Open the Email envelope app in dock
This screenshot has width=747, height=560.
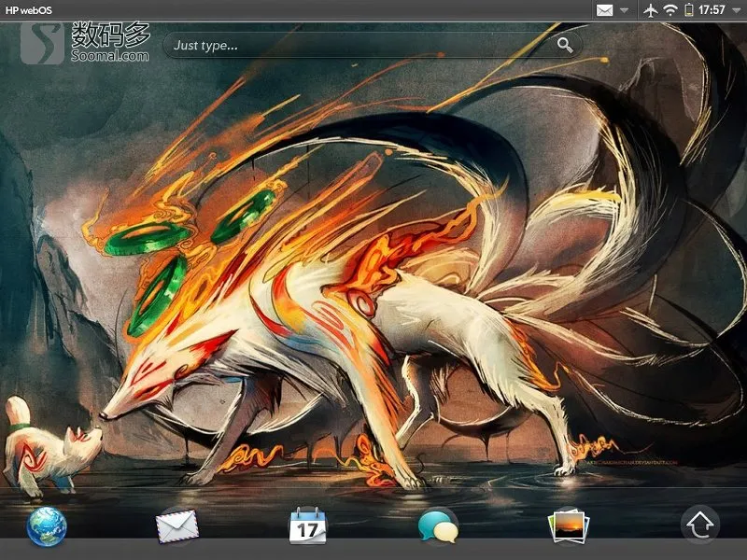[x=177, y=526]
